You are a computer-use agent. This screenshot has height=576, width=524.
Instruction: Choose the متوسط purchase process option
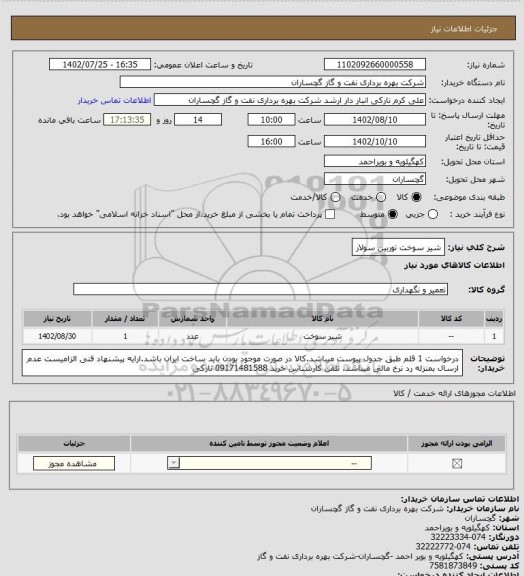tap(393, 214)
